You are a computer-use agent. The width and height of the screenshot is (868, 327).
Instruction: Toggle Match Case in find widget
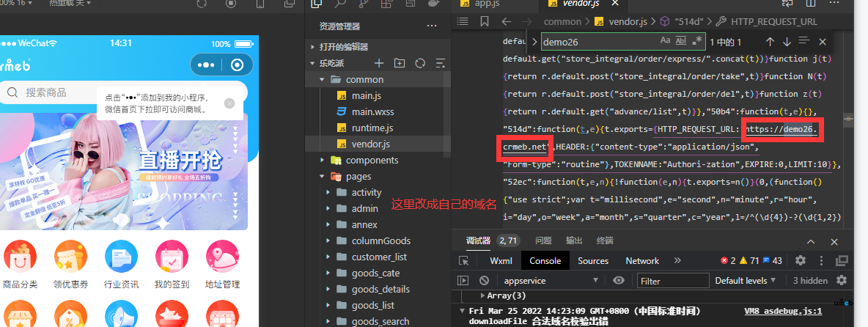[x=665, y=41]
